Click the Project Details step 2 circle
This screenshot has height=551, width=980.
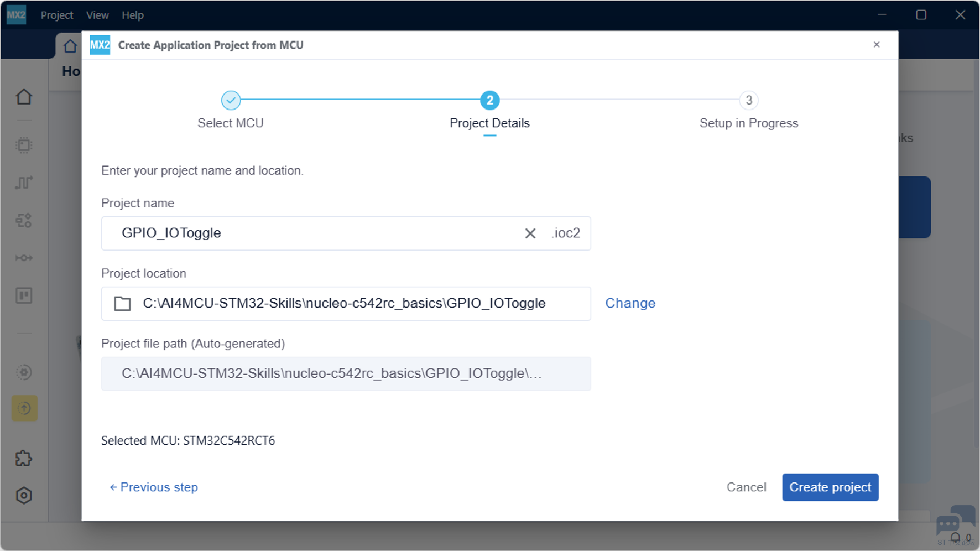coord(489,100)
